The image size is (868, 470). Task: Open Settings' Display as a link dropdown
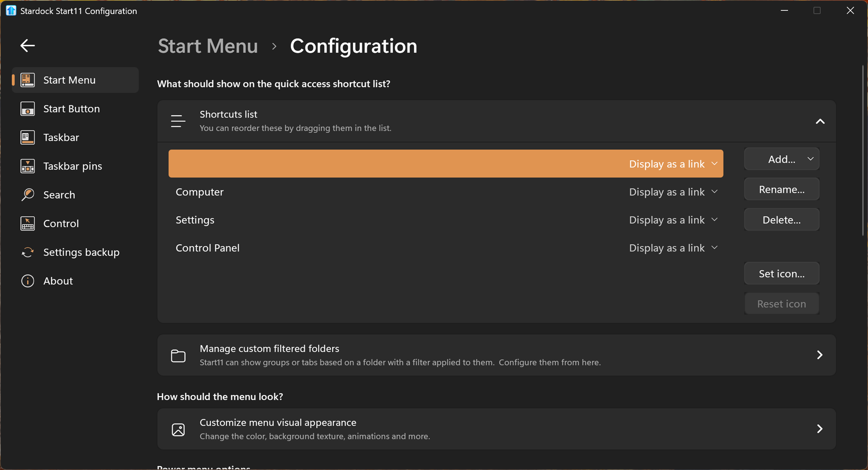pyautogui.click(x=673, y=220)
